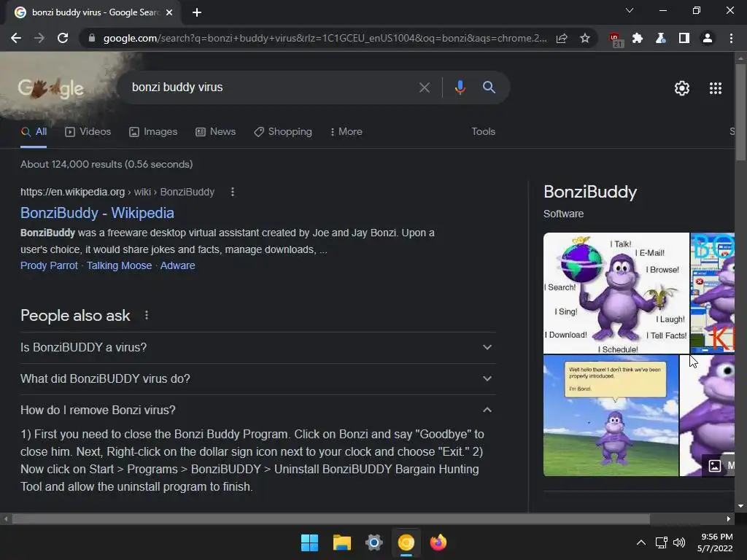Open options for Wikipedia result
Screen dimensions: 747x560
click(233, 192)
